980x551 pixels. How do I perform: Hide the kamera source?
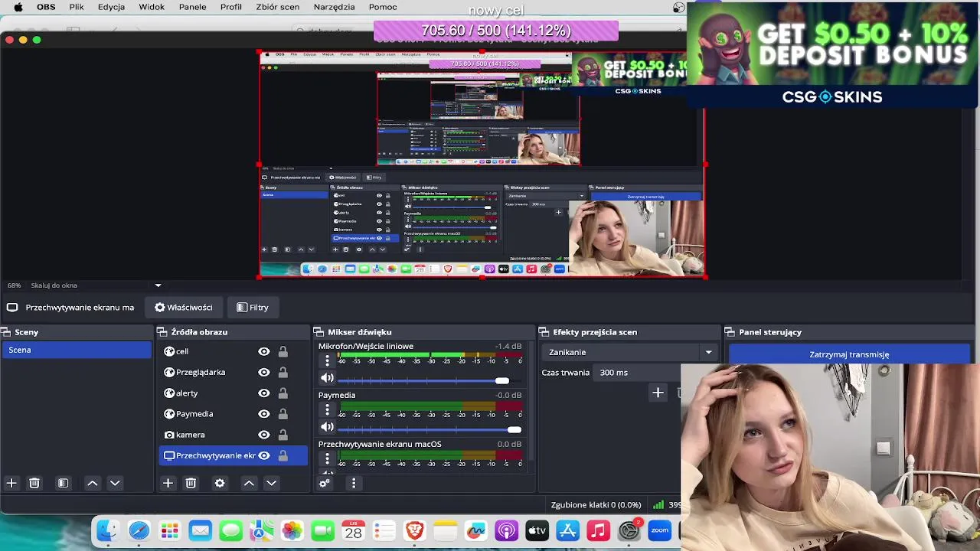click(264, 435)
